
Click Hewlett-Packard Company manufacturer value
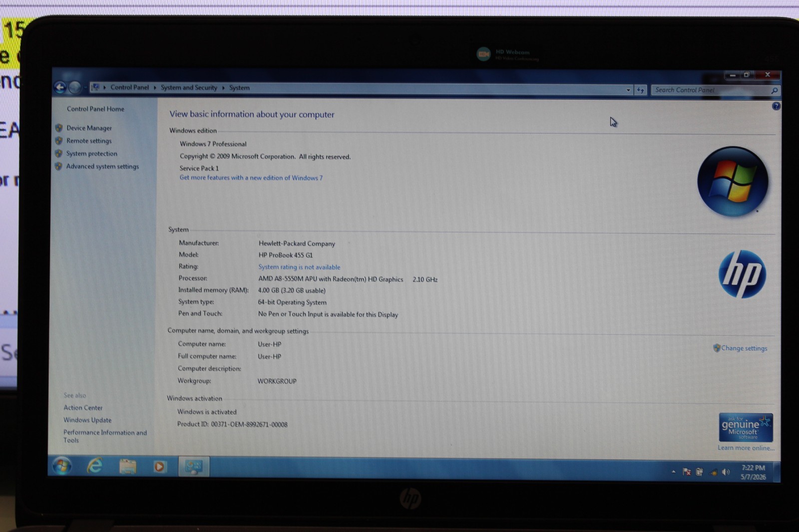pyautogui.click(x=297, y=244)
